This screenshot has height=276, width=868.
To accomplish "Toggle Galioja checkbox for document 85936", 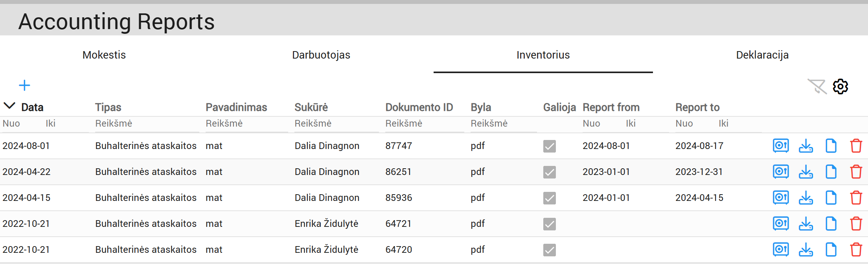I will pos(550,198).
